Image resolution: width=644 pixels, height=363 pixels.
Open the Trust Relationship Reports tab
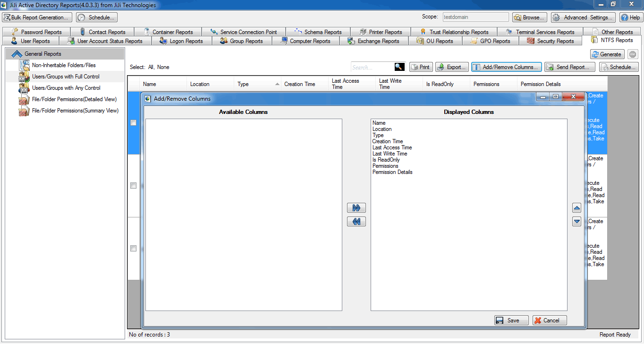point(454,32)
